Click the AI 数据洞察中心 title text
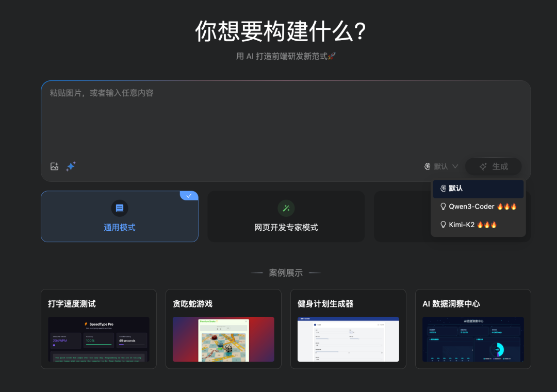The height and width of the screenshot is (392, 557). tap(451, 304)
